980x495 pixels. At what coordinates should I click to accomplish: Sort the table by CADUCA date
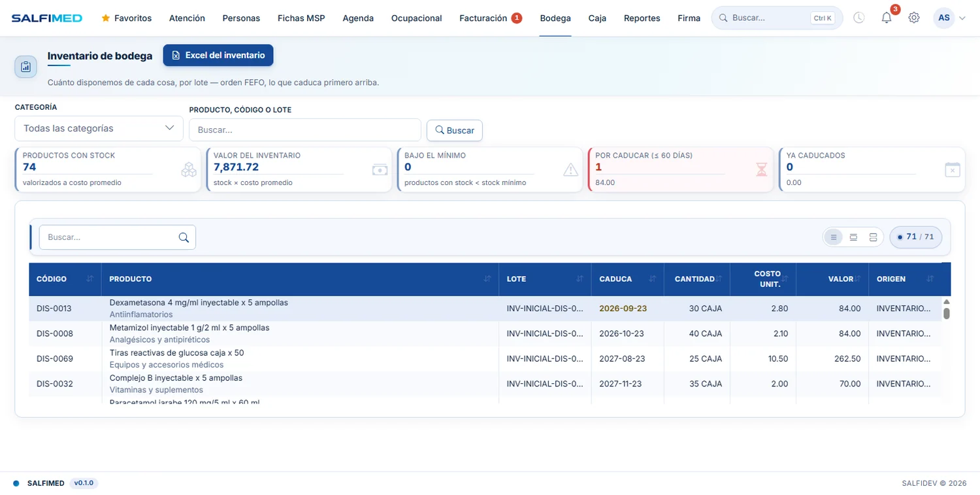(x=652, y=279)
